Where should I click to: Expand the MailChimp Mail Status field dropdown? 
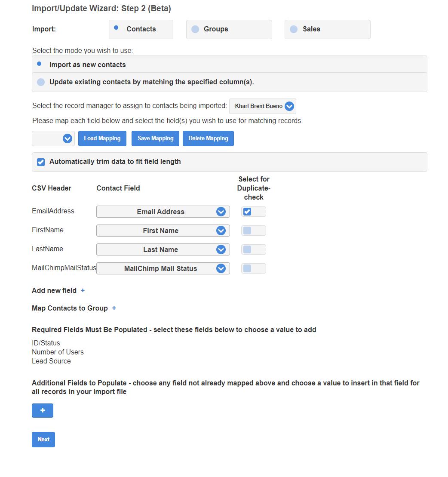tap(163, 268)
